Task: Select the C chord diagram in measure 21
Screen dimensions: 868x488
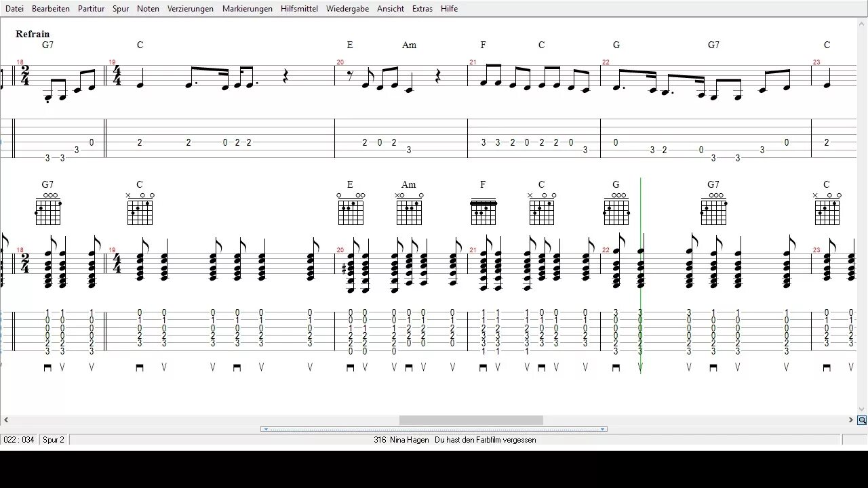Action: pyautogui.click(x=542, y=209)
